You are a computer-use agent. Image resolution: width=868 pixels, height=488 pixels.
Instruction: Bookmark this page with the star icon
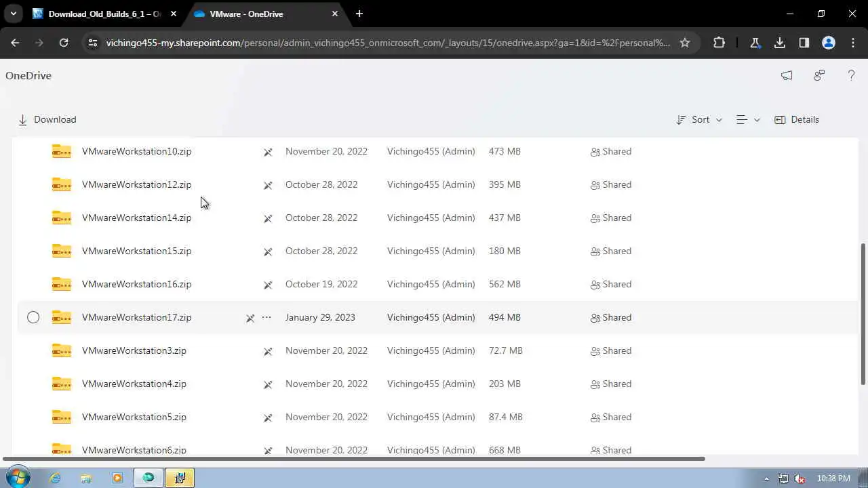tap(685, 43)
